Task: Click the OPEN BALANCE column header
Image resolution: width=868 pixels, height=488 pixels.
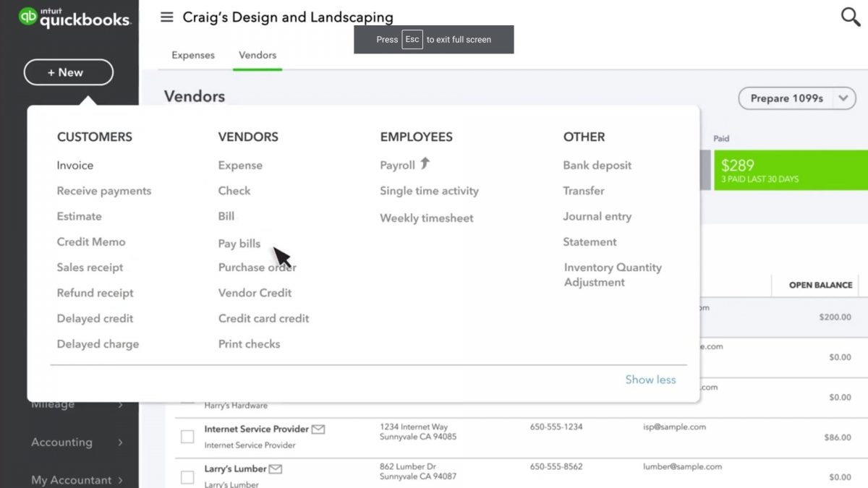Action: (x=820, y=285)
